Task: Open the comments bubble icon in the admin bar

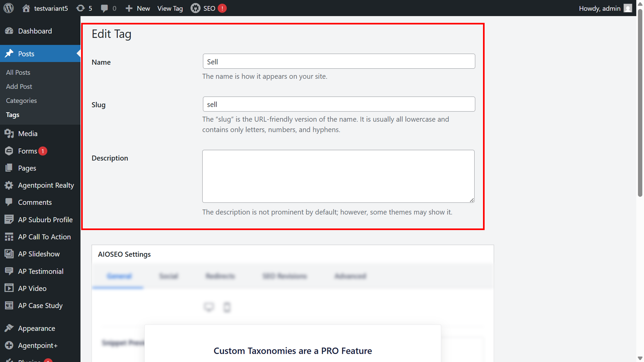Action: coord(104,8)
